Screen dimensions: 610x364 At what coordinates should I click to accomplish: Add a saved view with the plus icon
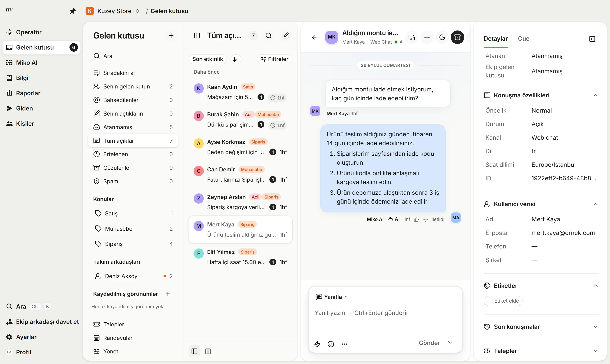point(168,294)
